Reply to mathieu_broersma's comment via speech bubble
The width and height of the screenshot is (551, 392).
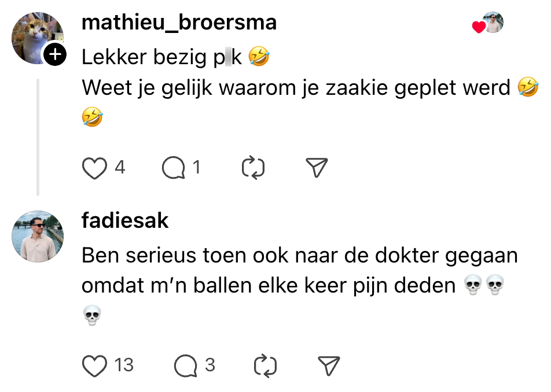173,168
